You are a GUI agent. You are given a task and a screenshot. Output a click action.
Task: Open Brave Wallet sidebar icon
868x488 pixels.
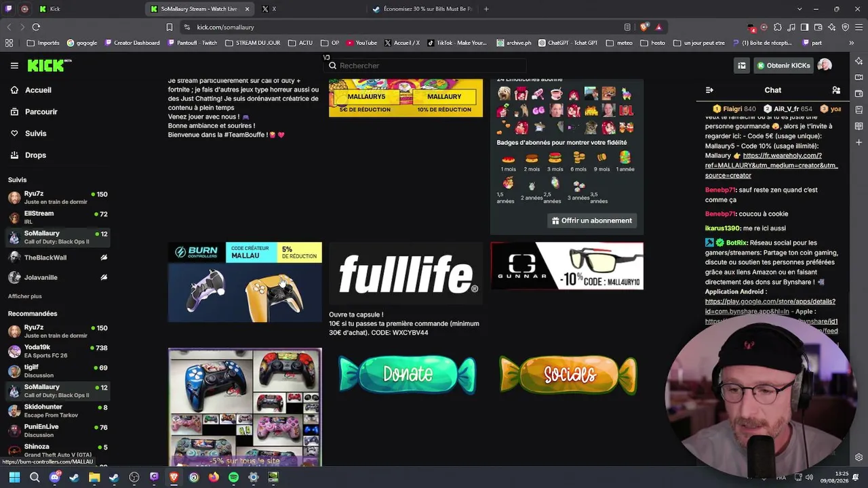point(859,93)
